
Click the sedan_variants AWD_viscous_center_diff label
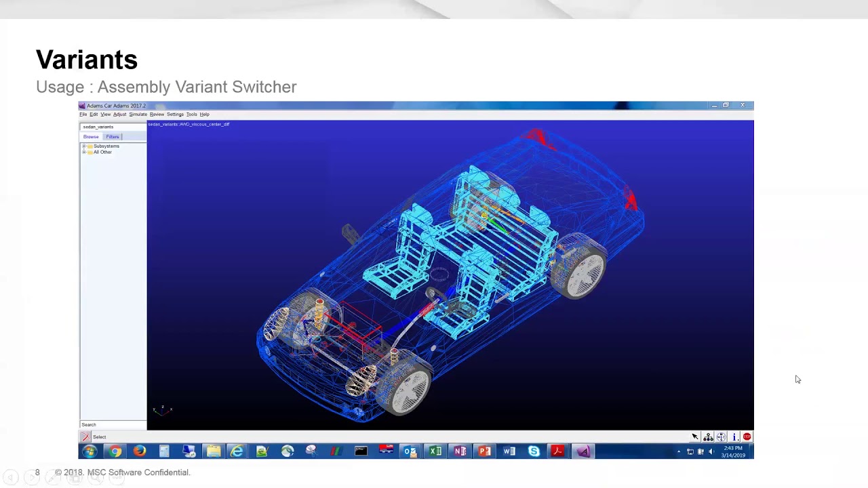(x=189, y=125)
